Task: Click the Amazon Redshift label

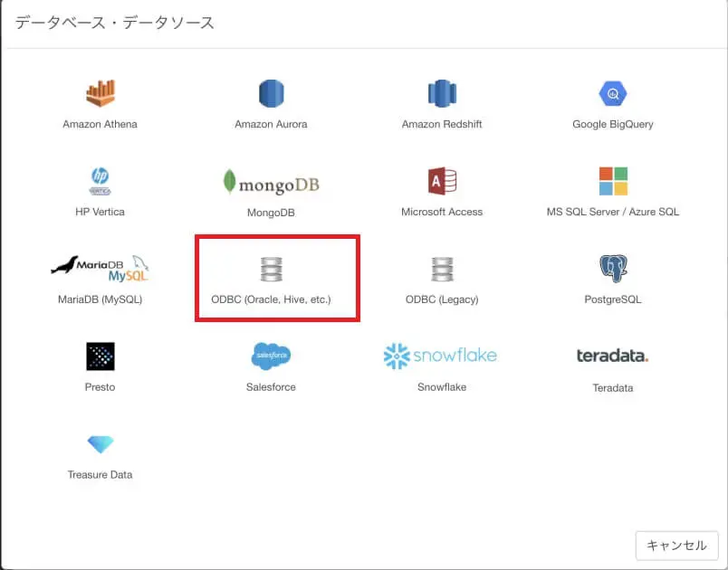Action: (442, 124)
